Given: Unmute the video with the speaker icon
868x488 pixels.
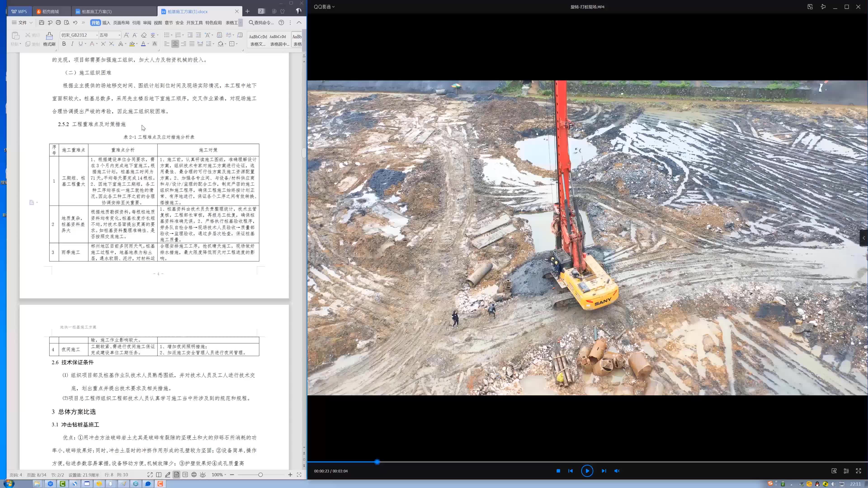Looking at the screenshot, I should pyautogui.click(x=617, y=471).
